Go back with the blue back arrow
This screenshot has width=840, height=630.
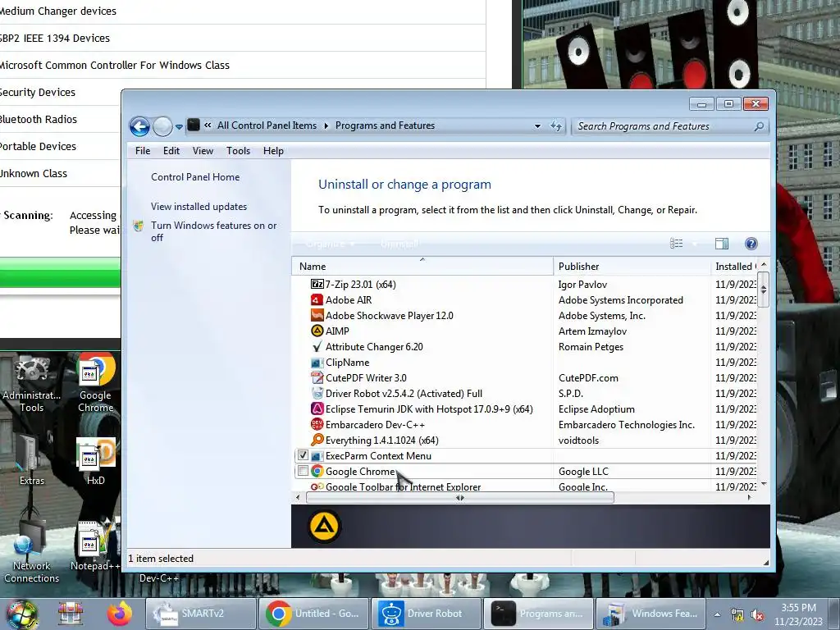pos(139,127)
